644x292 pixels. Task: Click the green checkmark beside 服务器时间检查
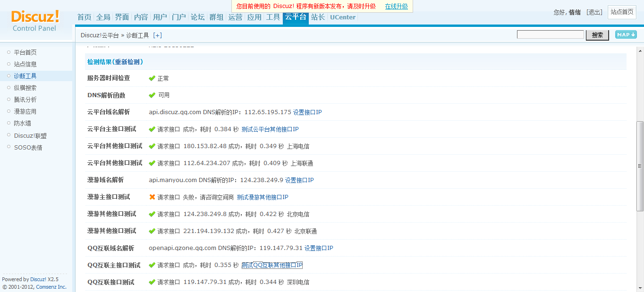pyautogui.click(x=152, y=78)
